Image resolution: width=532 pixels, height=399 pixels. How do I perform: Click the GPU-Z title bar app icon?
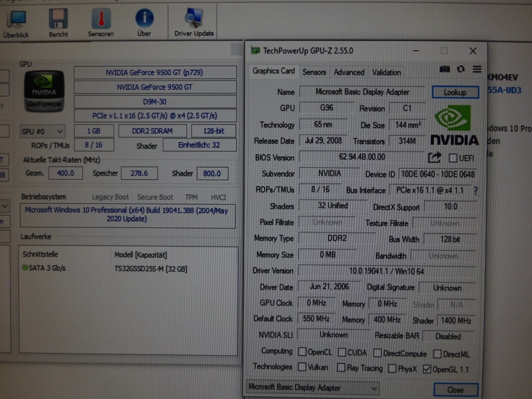(x=255, y=51)
